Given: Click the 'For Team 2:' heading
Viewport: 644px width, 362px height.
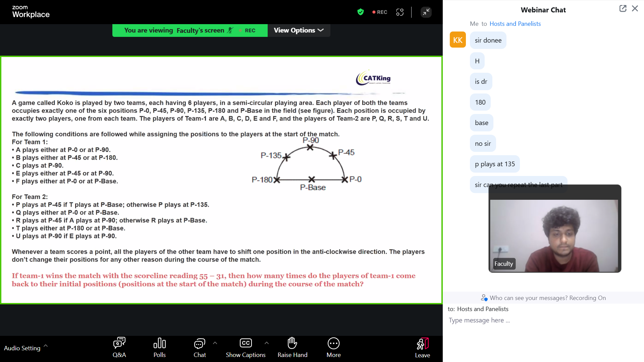Looking at the screenshot, I should click(x=30, y=197).
